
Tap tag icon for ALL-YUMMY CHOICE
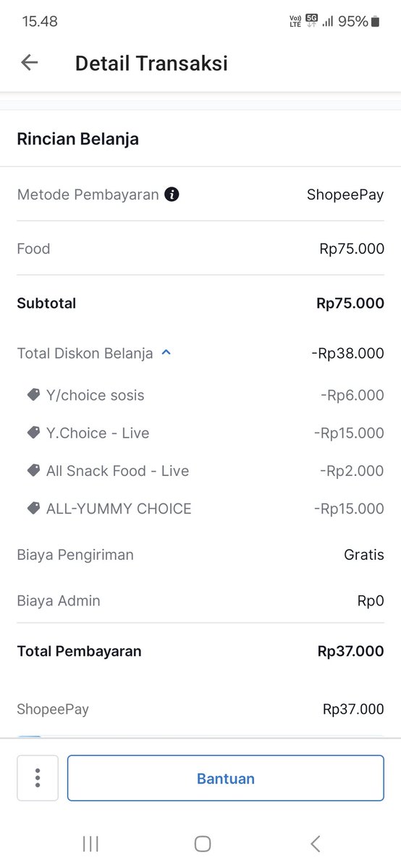33,508
